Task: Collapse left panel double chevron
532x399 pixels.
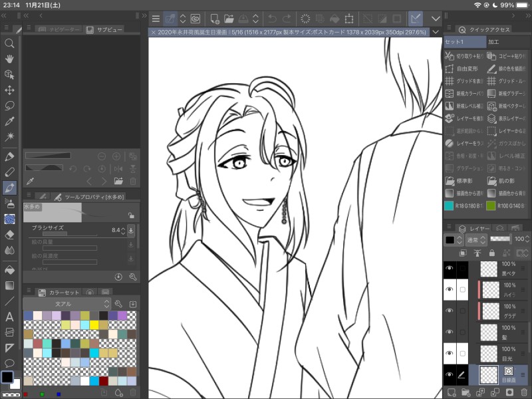Action: click(x=4, y=15)
